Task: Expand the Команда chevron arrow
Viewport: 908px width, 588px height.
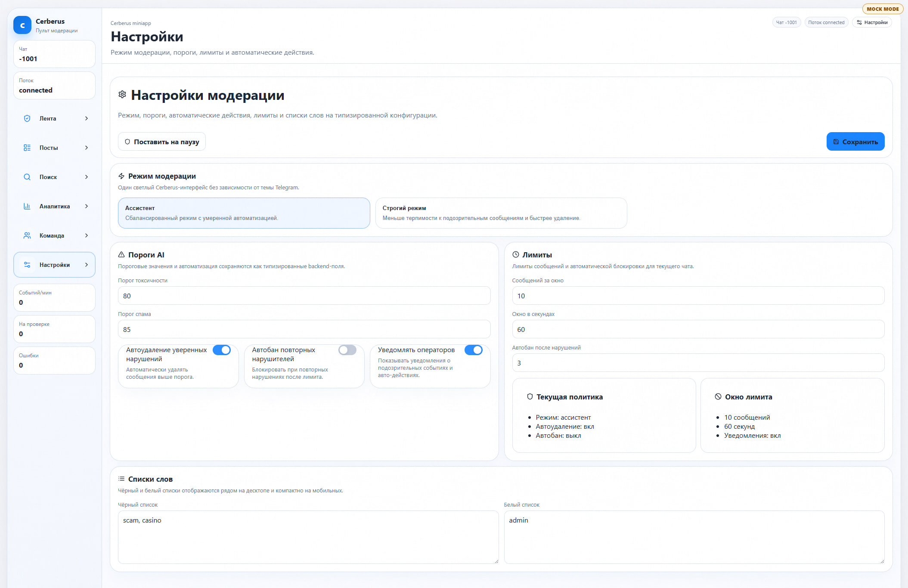Action: (x=87, y=235)
